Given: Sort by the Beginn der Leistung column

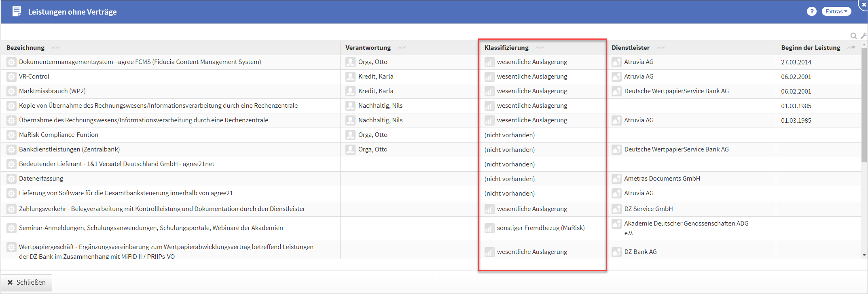Looking at the screenshot, I should click(x=811, y=48).
